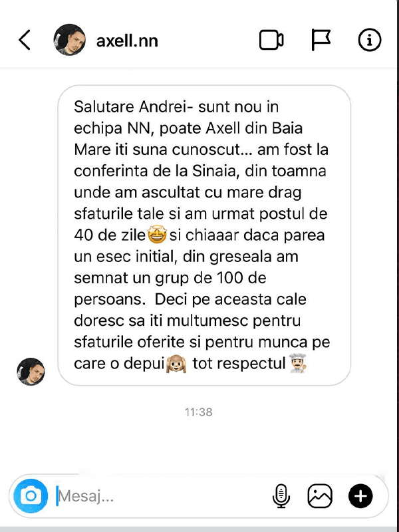The image size is (399, 532).
Task: Open the blue camera button
Action: click(x=31, y=496)
